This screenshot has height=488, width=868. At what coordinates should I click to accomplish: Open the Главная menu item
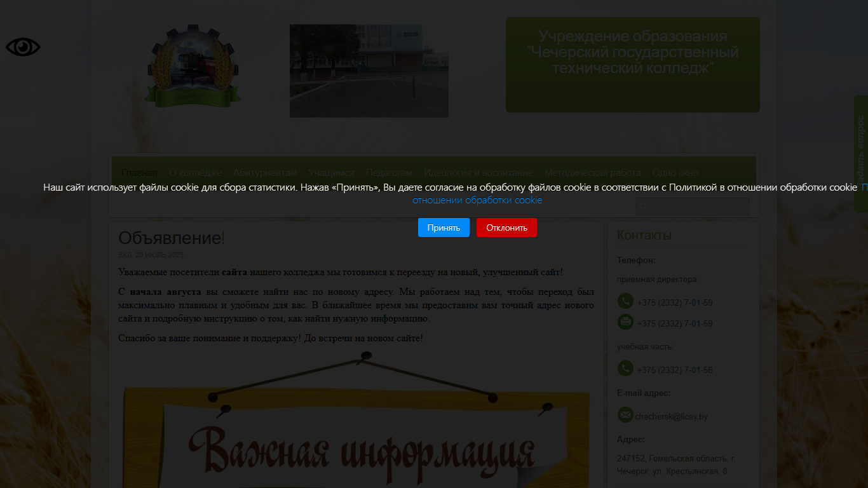pyautogui.click(x=139, y=173)
